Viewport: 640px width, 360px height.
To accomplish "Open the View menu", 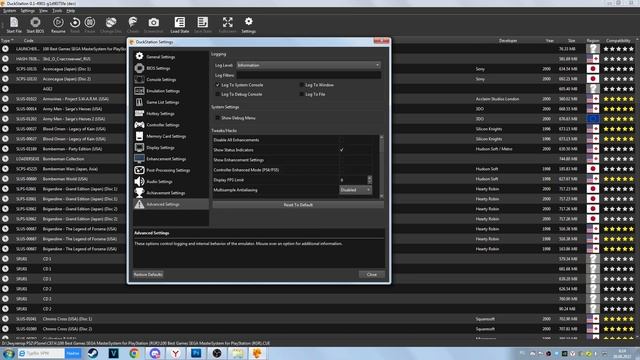I will (x=43, y=11).
